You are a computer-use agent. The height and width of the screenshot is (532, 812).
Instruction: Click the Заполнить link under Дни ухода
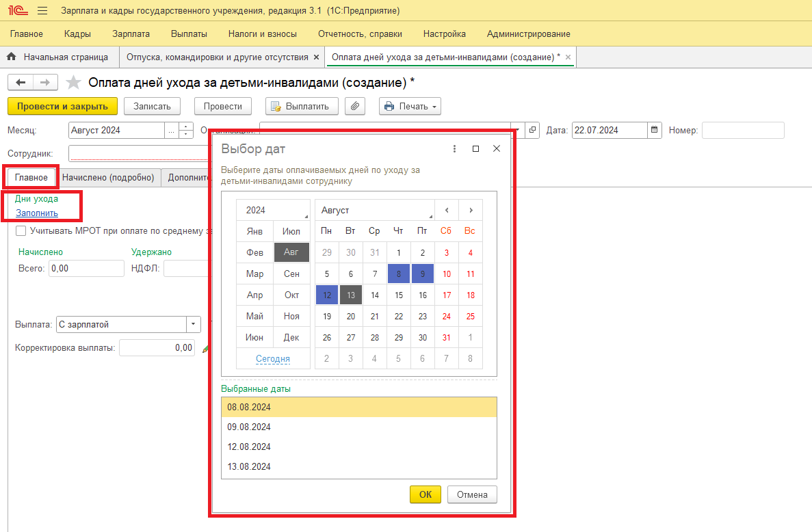(37, 213)
